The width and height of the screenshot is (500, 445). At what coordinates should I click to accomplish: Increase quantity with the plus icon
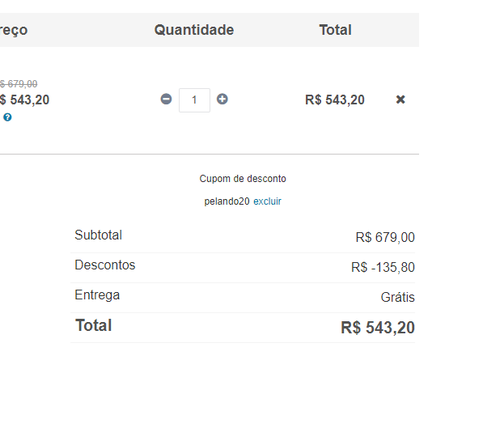(x=222, y=99)
